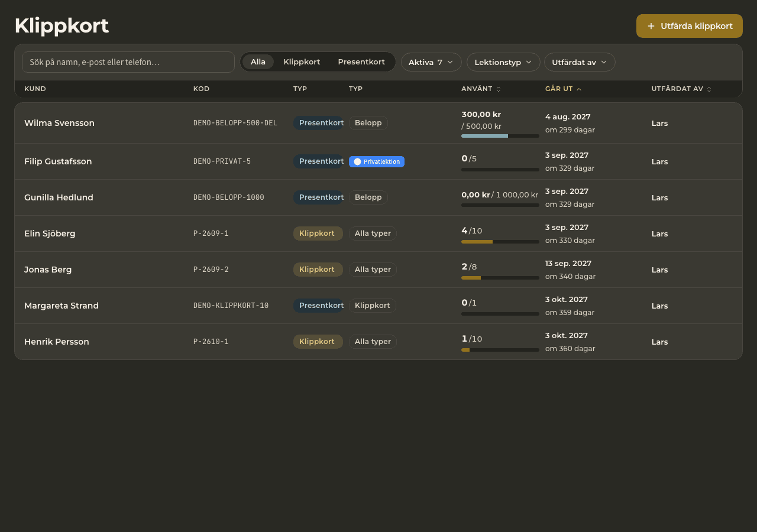Screen dimensions: 757x532
Task: Open the Aktiva 7 status filter
Action: (431, 62)
